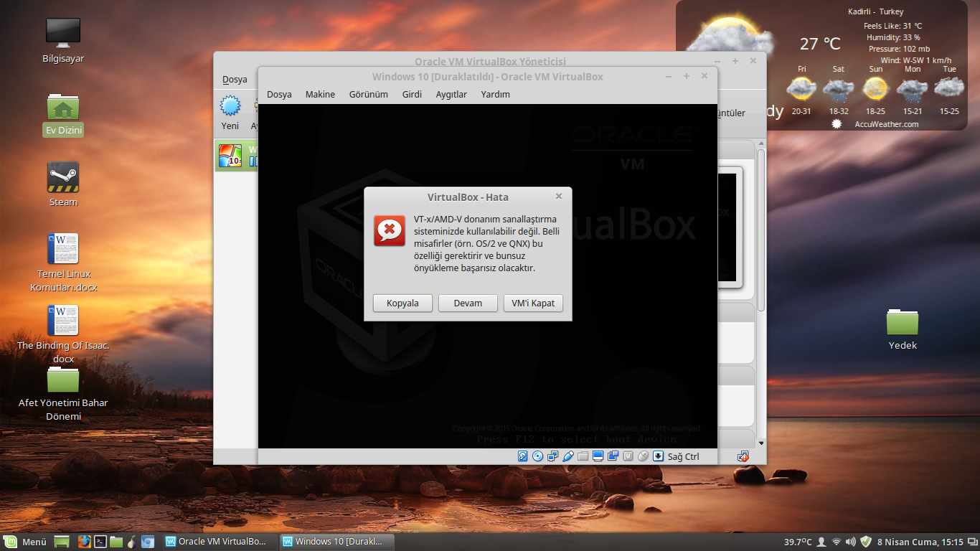The image size is (980, 551).
Task: Click the Kadirli - Turkey location text
Action: click(x=875, y=11)
